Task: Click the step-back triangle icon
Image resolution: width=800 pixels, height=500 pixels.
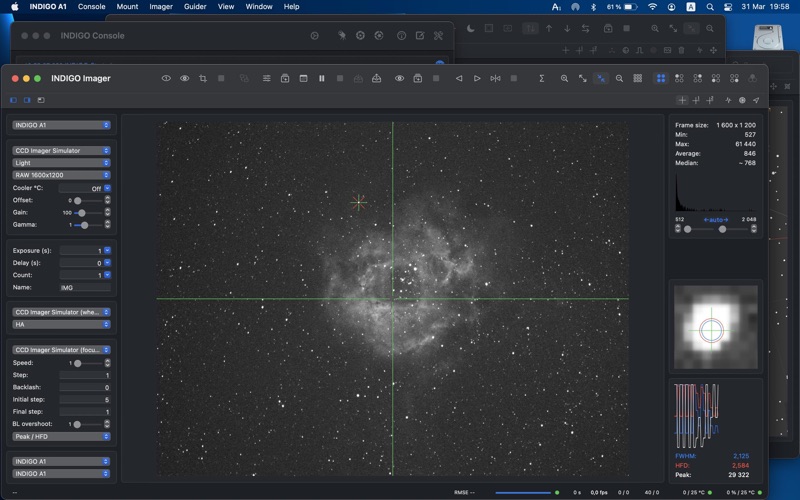Action: click(459, 78)
